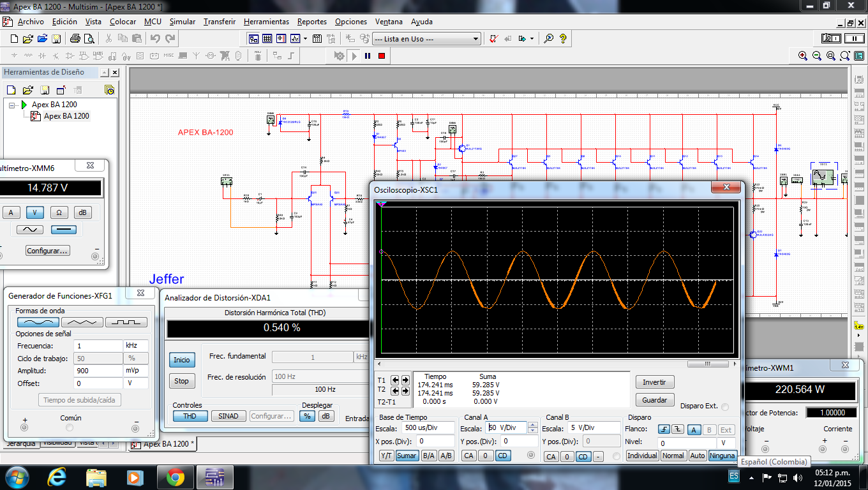868x490 pixels.
Task: Choose the square waveform in the function generator
Action: (x=126, y=322)
